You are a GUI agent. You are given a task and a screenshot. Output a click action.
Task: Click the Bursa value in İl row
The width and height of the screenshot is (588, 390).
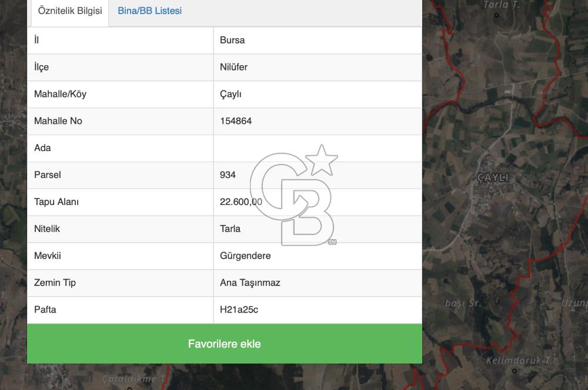[x=232, y=41]
